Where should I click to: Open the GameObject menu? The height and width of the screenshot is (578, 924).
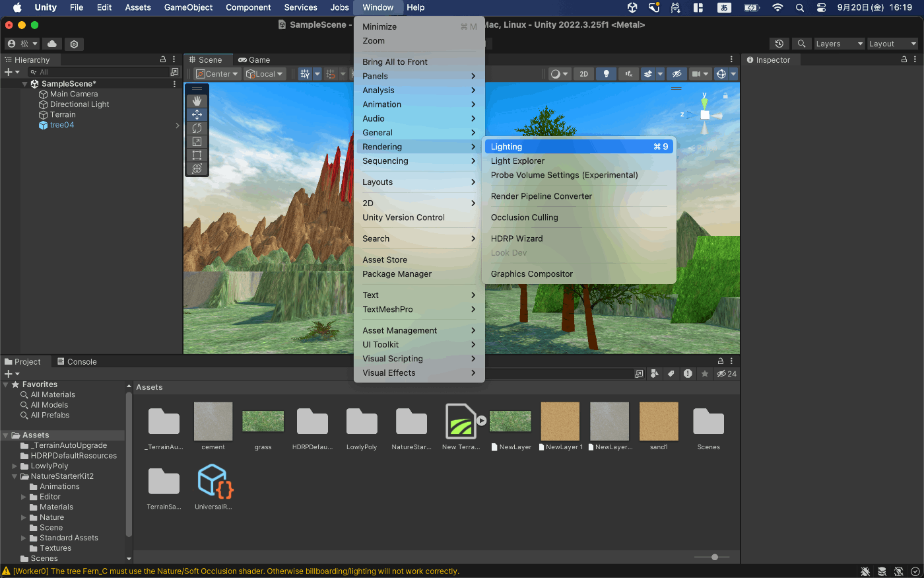[x=188, y=7]
